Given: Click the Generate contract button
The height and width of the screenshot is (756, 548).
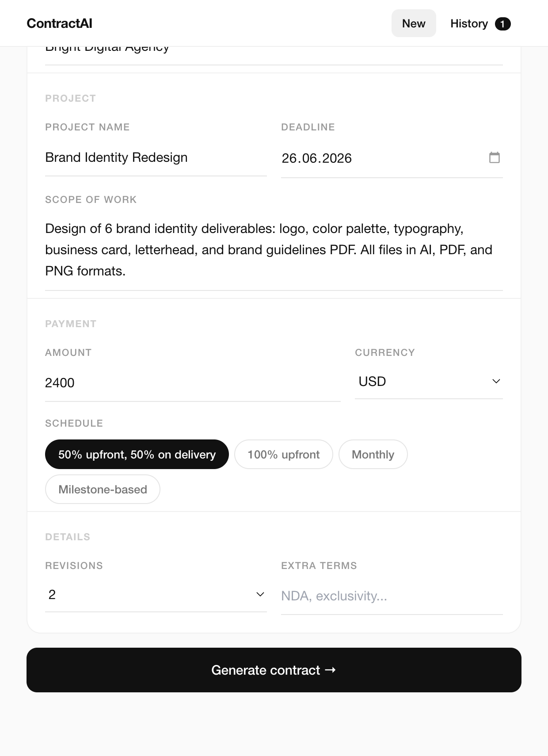Looking at the screenshot, I should [274, 670].
